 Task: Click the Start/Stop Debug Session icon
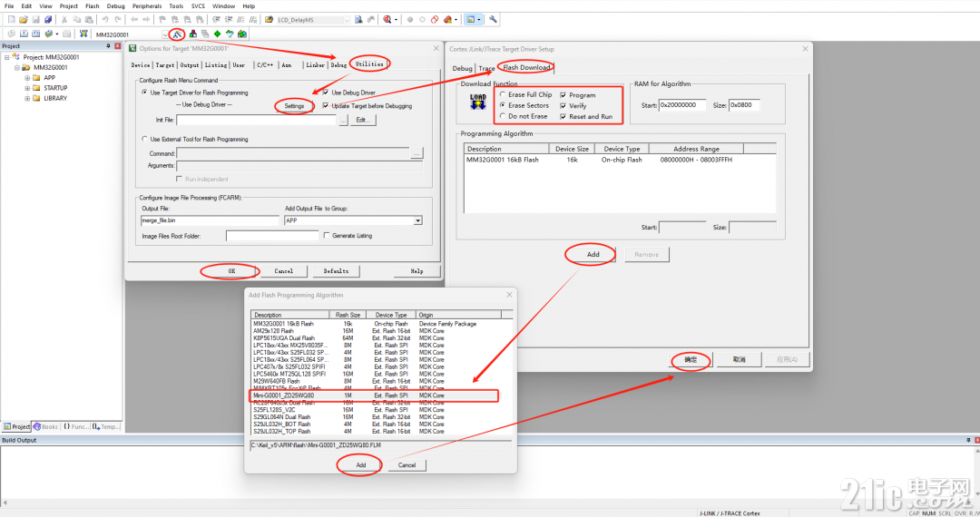coord(387,19)
